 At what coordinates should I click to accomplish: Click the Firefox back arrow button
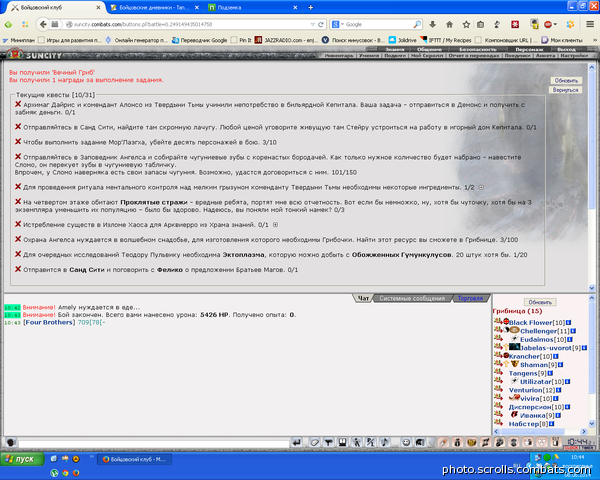coord(43,24)
